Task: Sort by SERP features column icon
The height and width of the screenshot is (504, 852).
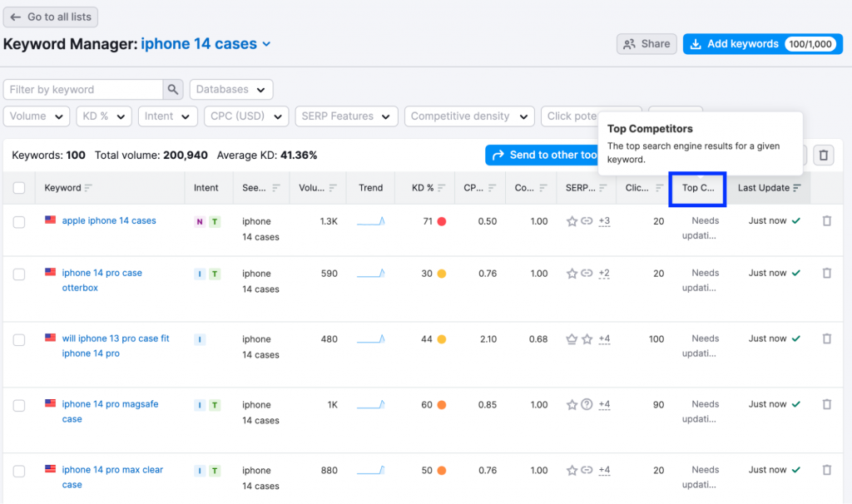Action: tap(602, 188)
